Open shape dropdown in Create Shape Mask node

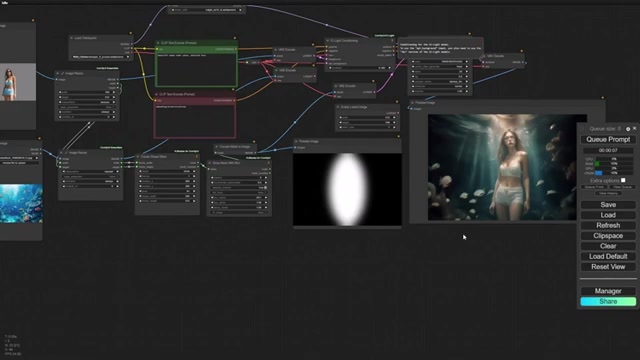pos(167,171)
